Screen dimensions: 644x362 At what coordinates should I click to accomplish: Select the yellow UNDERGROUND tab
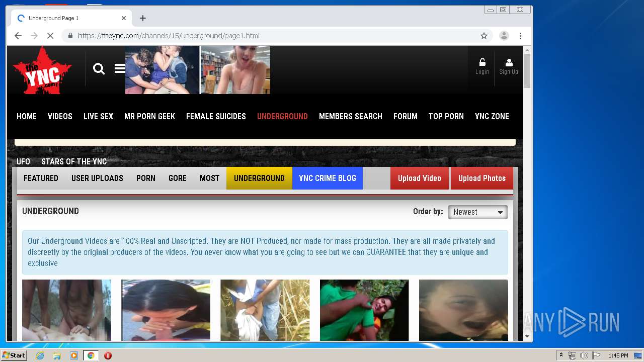pos(259,178)
